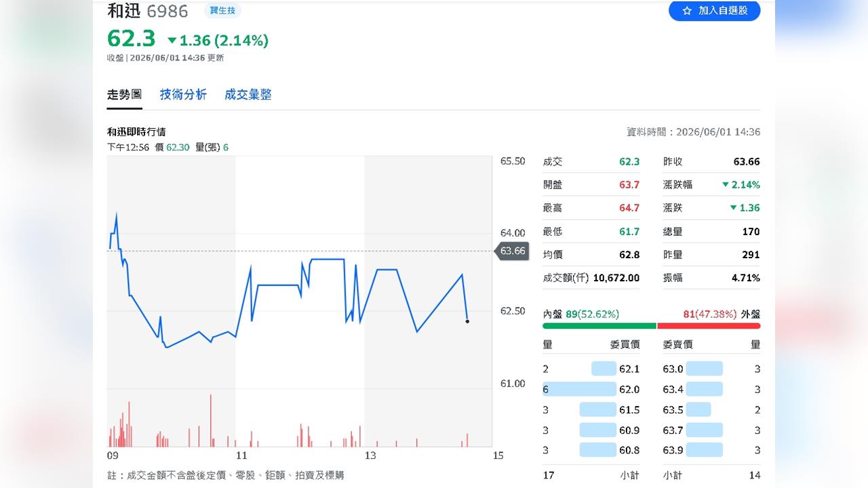This screenshot has width=868, height=488.
Task: Click the 63.66 previous close marker
Action: (x=511, y=251)
